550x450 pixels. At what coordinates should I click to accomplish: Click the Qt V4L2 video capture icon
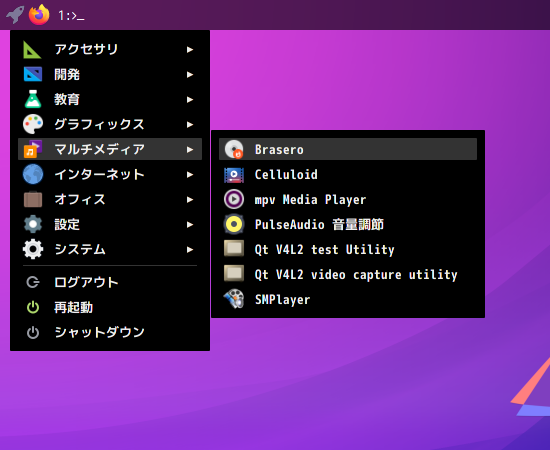(234, 274)
